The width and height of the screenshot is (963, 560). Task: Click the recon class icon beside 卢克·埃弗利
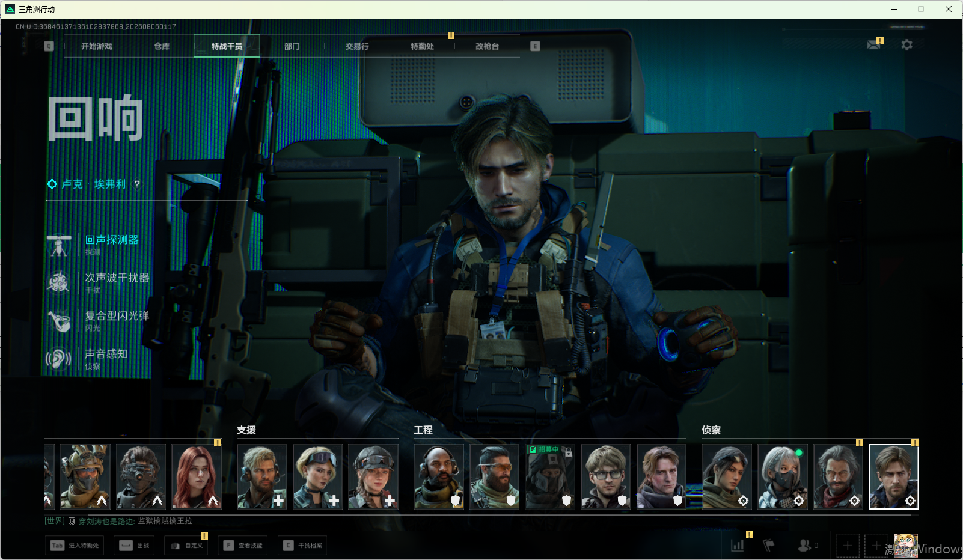tap(52, 184)
